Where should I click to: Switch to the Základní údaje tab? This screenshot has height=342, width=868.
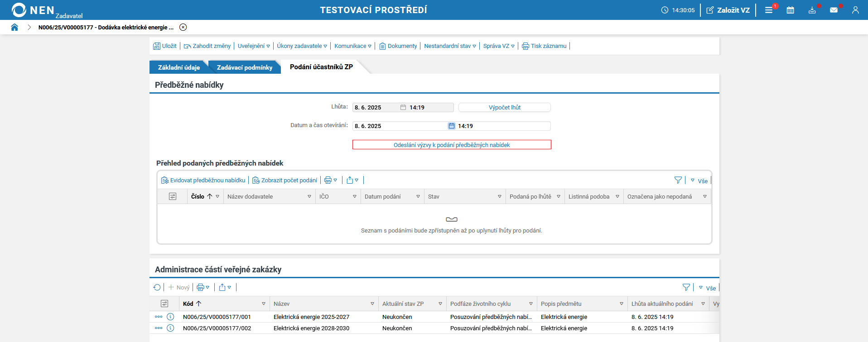point(178,67)
